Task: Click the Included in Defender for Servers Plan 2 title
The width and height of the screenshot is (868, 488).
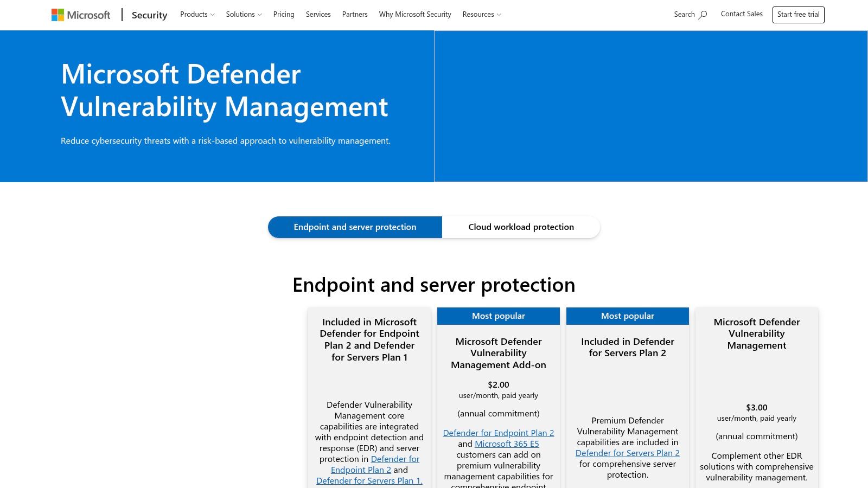Action: [x=627, y=347]
